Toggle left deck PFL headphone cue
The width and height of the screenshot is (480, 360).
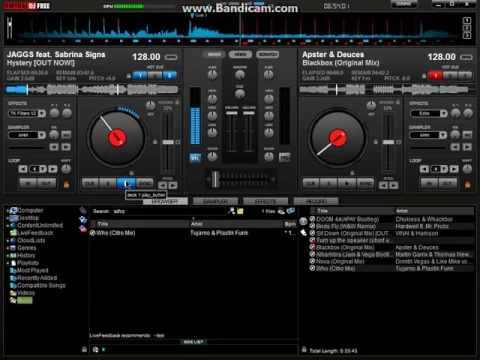pos(195,158)
